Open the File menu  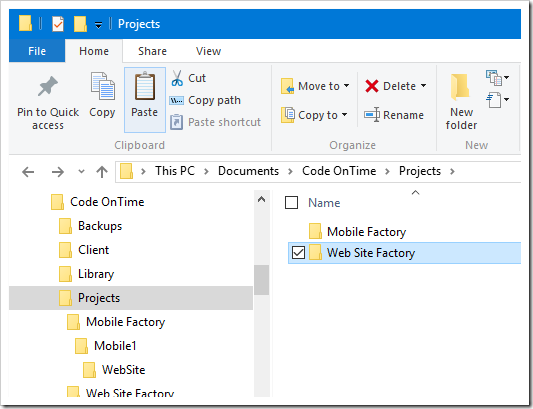[x=37, y=51]
